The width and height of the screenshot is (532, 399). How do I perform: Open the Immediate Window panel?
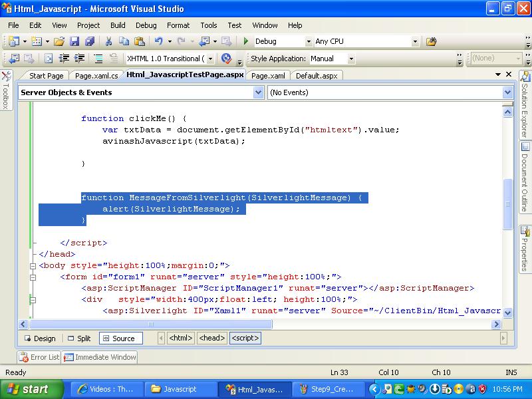[100, 357]
